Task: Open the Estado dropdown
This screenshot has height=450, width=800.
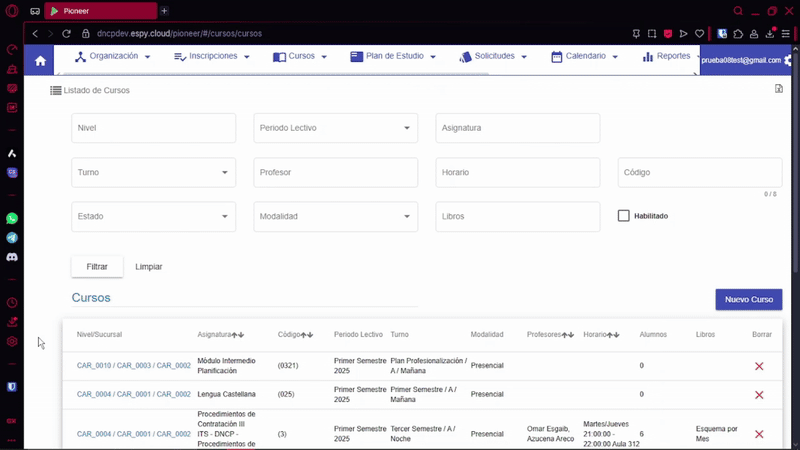Action: 153,216
